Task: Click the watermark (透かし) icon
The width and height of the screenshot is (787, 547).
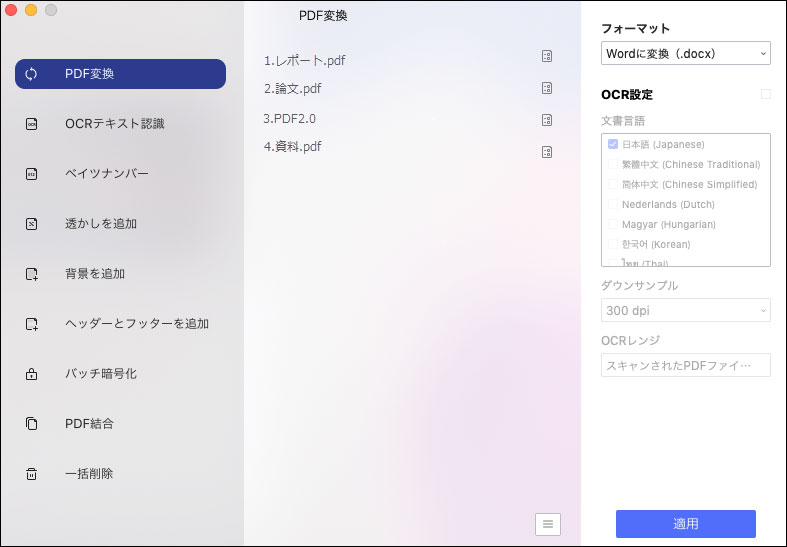Action: point(31,224)
